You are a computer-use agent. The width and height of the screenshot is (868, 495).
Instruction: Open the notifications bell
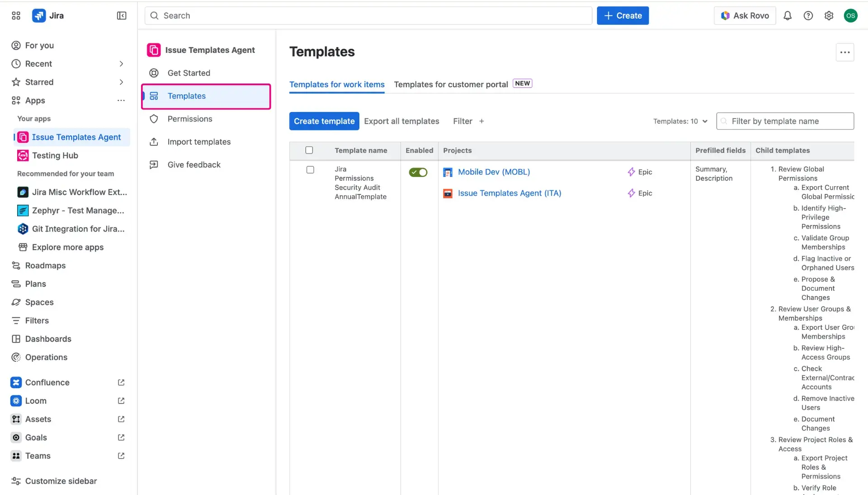click(x=788, y=15)
